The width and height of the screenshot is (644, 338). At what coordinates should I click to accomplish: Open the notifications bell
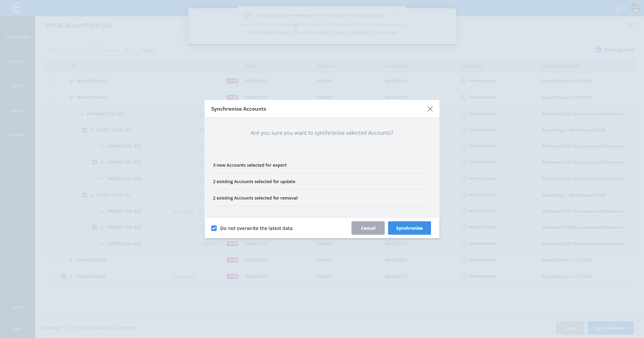(619, 8)
